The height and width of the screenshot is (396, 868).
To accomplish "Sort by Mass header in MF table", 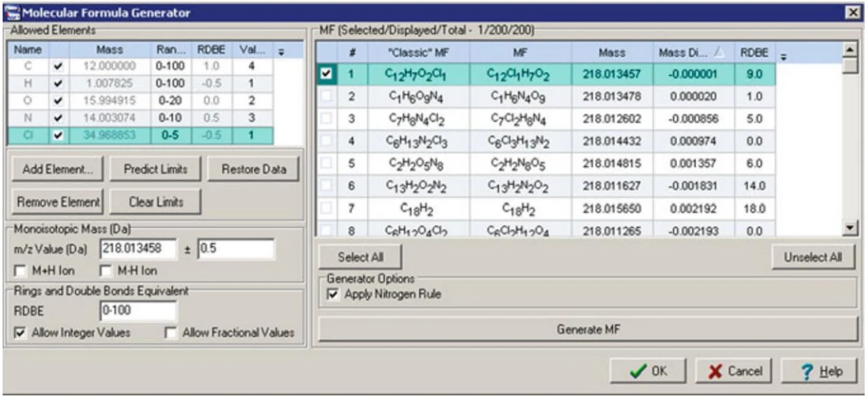I will click(612, 53).
